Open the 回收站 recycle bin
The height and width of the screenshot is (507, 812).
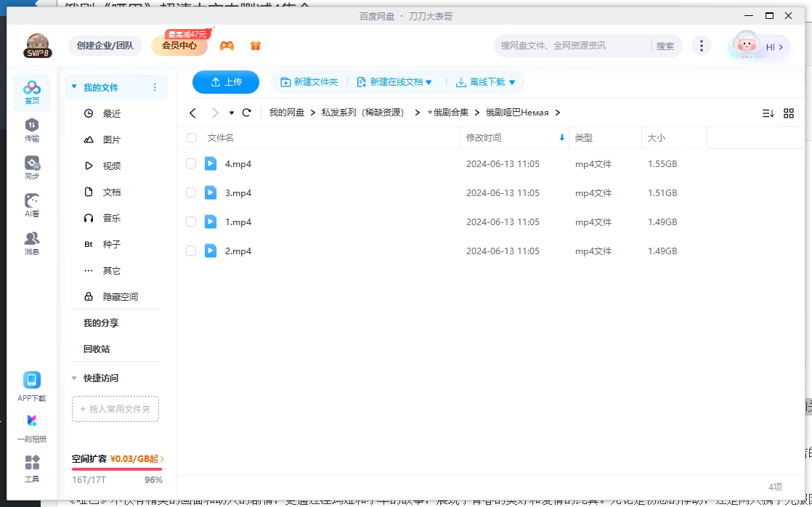tap(96, 349)
